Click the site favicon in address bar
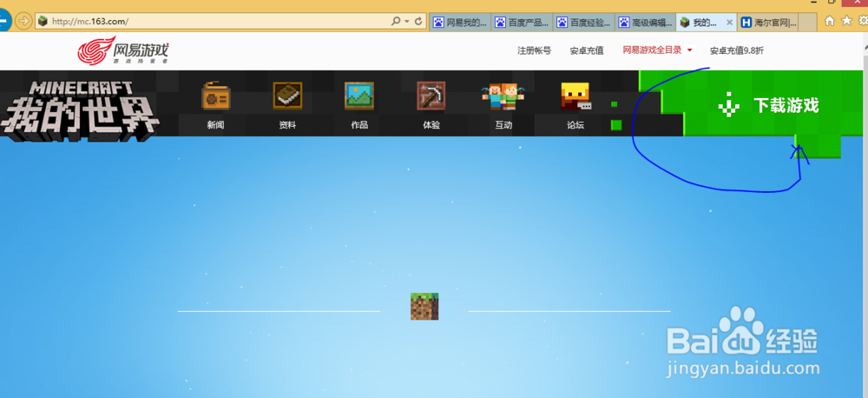The image size is (868, 398). [x=43, y=22]
